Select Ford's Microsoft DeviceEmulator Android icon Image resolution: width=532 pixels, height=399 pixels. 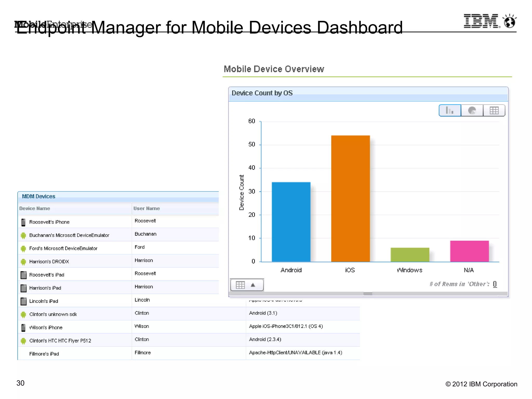[x=23, y=249]
